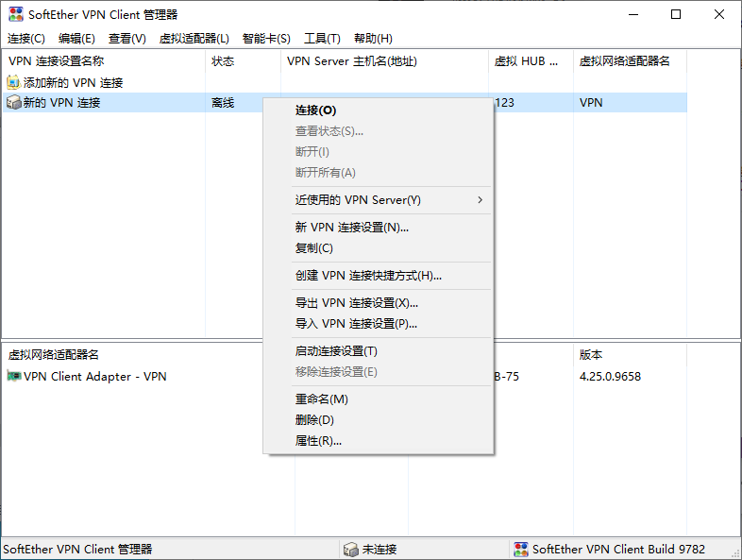Click the SoftEther app icon in title bar
Viewport: 742px width, 560px height.
16,14
